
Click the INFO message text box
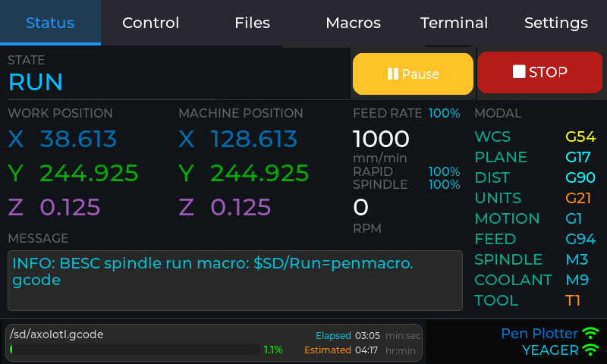pyautogui.click(x=234, y=281)
